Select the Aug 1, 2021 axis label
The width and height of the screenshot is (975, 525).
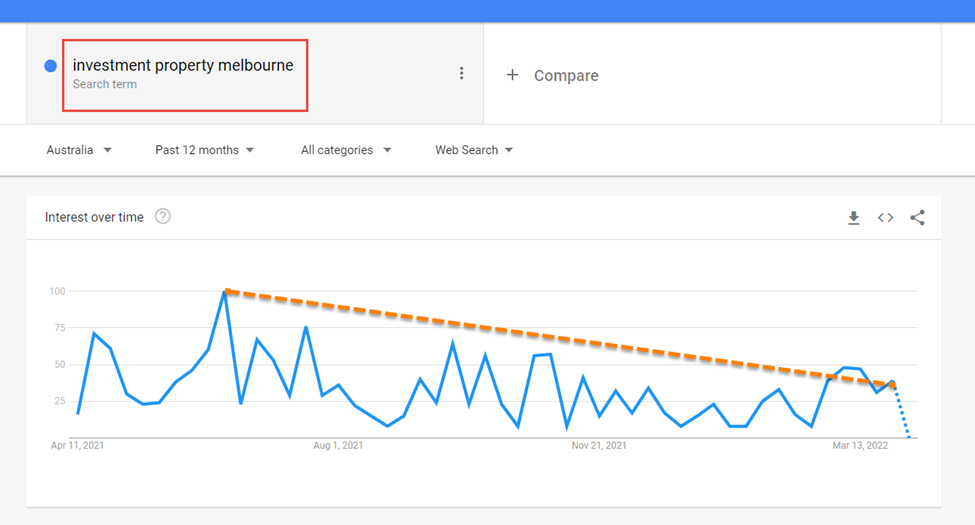(338, 445)
